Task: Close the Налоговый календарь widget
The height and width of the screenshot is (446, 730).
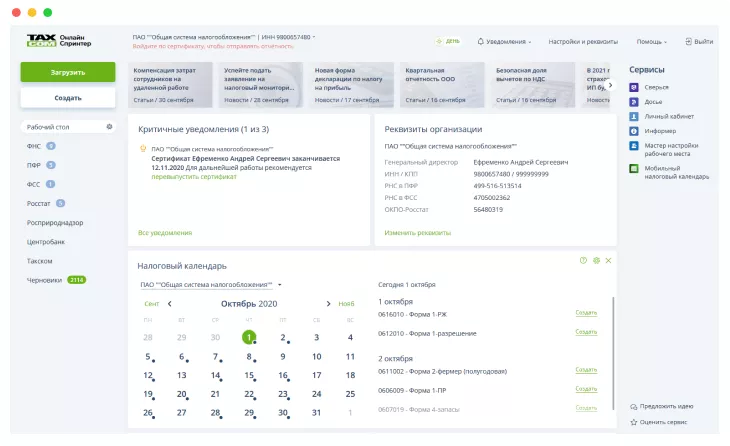Action: click(x=608, y=261)
